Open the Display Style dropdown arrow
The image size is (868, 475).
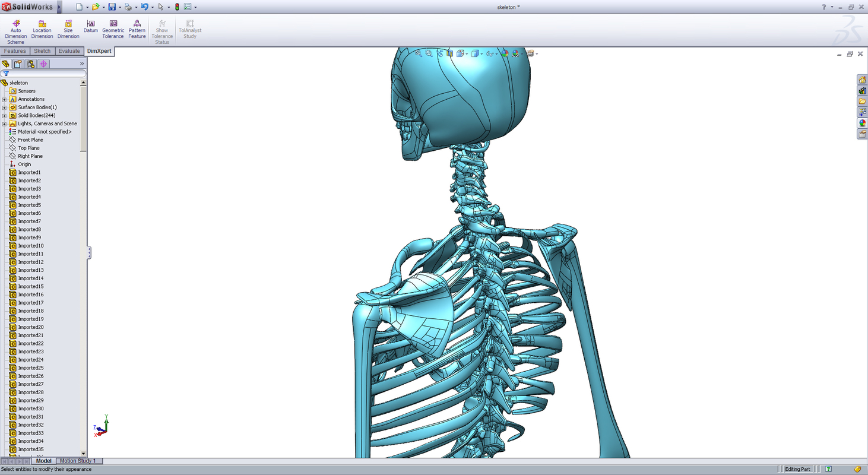pos(481,53)
